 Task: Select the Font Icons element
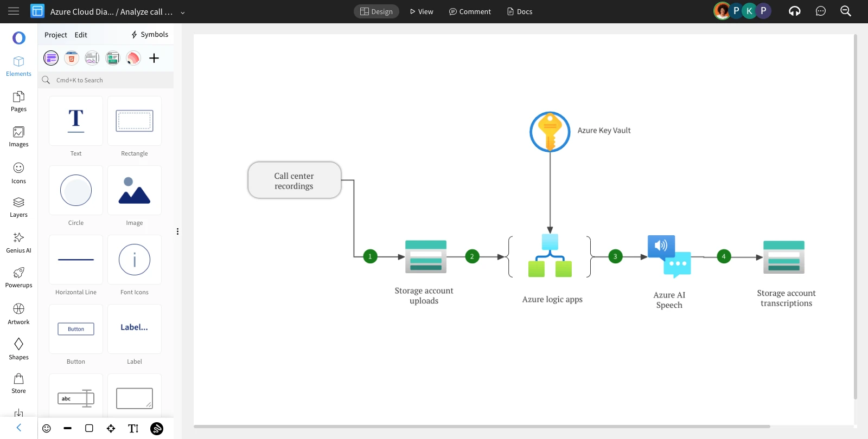(x=135, y=260)
